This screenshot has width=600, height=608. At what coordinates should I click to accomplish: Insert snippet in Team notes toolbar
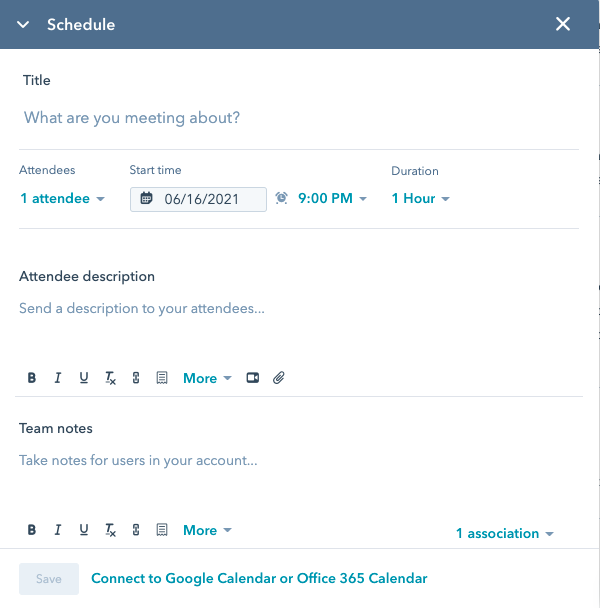[x=162, y=530]
